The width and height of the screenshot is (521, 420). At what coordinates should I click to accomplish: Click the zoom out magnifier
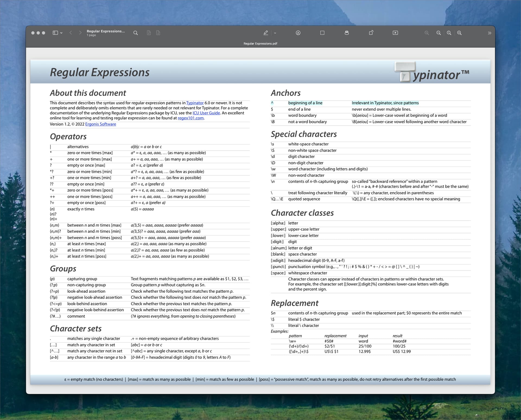439,33
